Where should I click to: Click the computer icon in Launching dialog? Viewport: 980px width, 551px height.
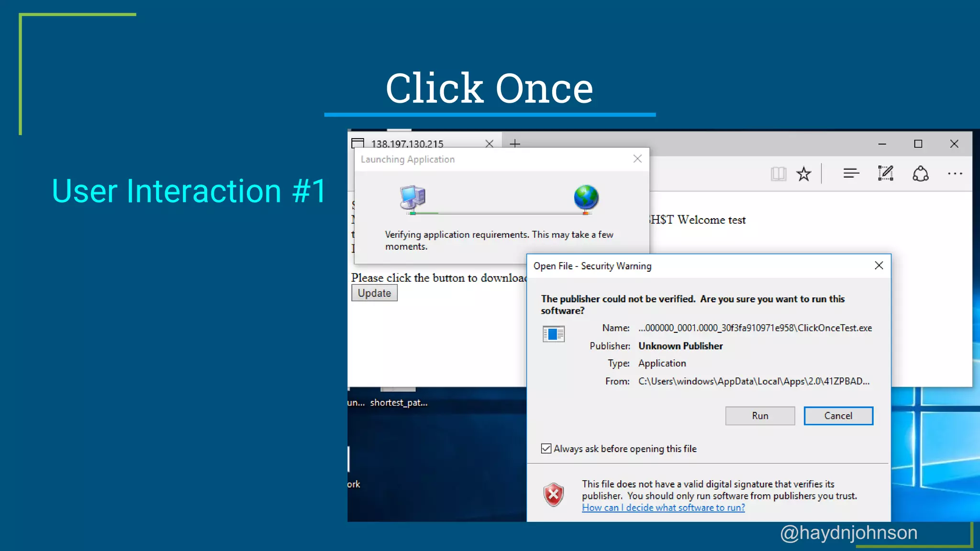point(412,198)
